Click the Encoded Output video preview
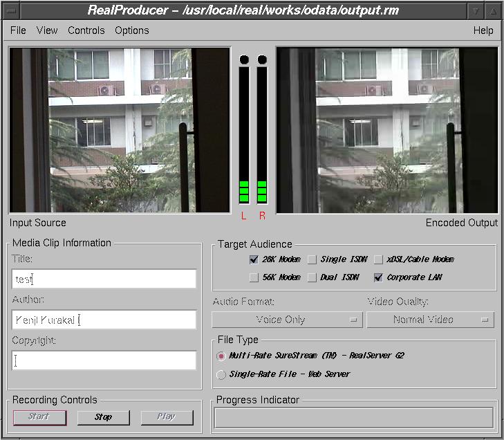The image size is (504, 440). 387,130
